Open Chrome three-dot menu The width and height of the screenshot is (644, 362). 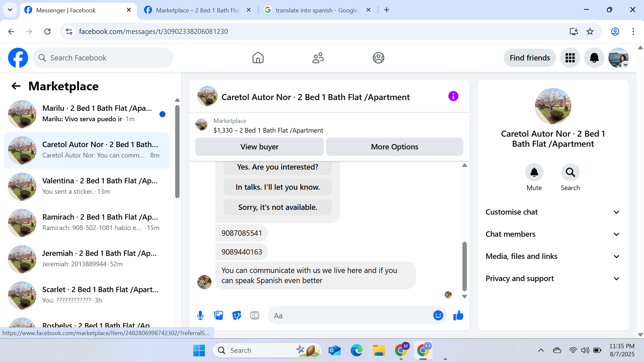coord(633,31)
